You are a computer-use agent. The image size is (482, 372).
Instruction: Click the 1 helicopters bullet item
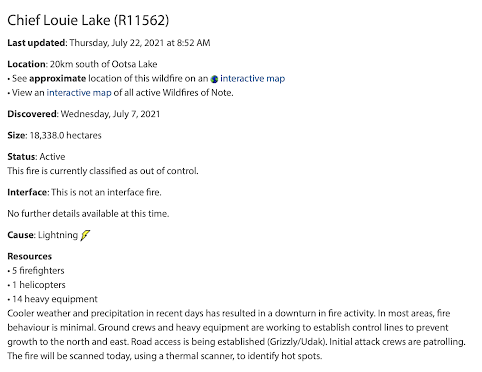click(36, 285)
